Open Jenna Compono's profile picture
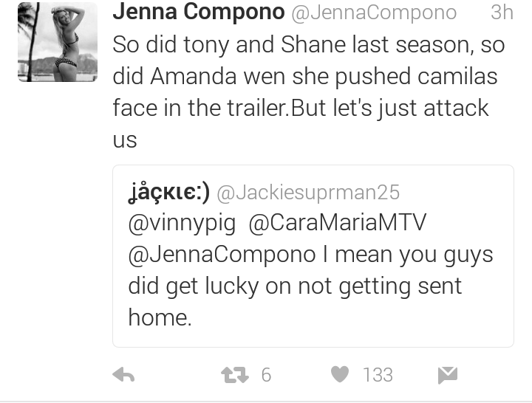This screenshot has width=532, height=403. point(58,42)
